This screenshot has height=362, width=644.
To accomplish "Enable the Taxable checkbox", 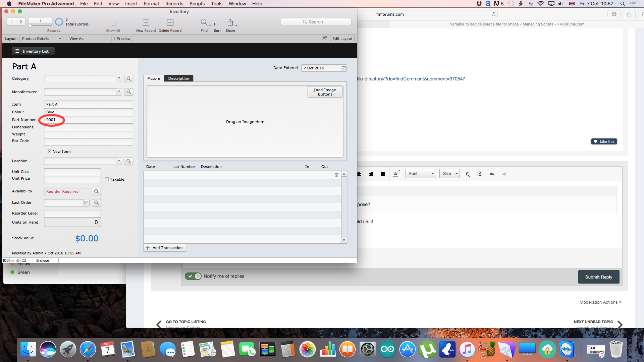I will pos(107,179).
